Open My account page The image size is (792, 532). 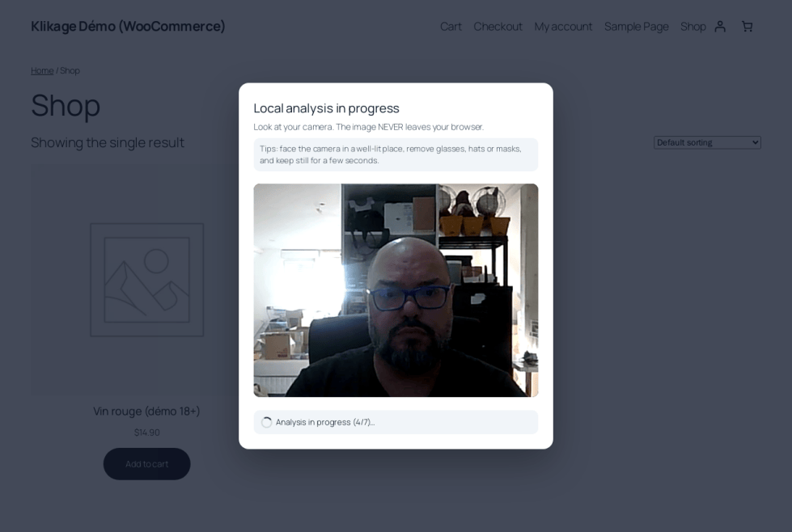pyautogui.click(x=563, y=26)
